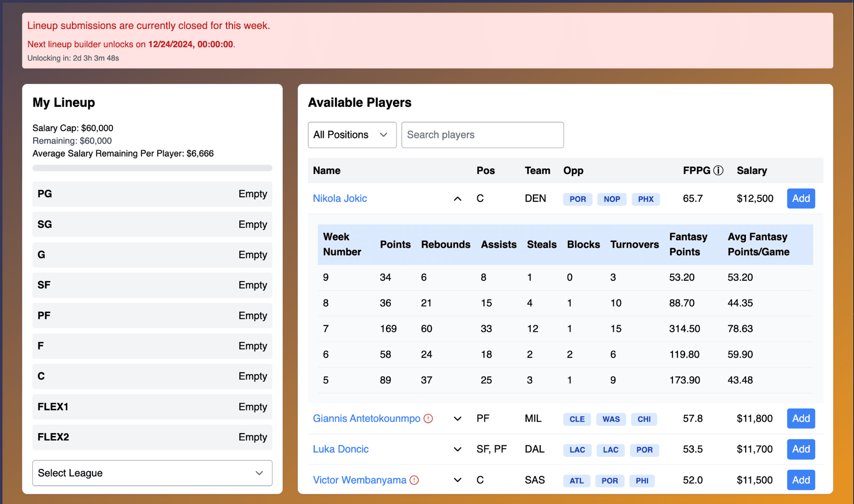
Task: Click the Fantasy Points stats header
Action: click(689, 244)
